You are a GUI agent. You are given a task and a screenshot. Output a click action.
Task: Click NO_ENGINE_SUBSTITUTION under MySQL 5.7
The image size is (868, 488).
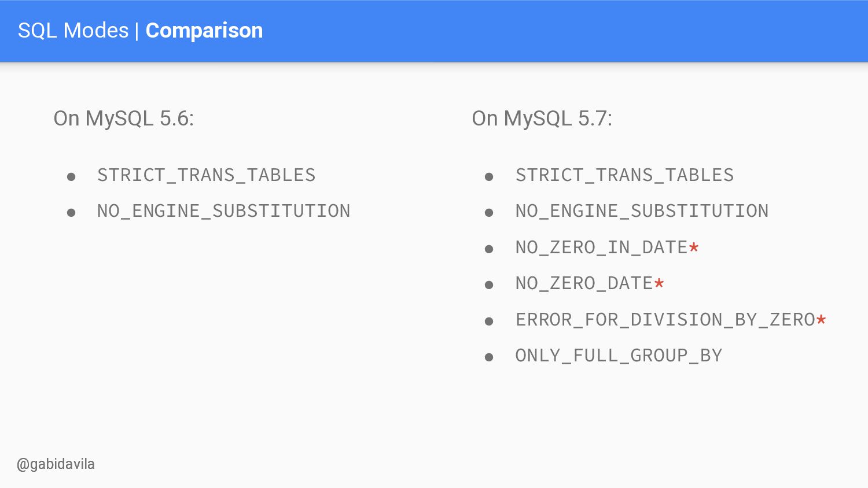642,211
